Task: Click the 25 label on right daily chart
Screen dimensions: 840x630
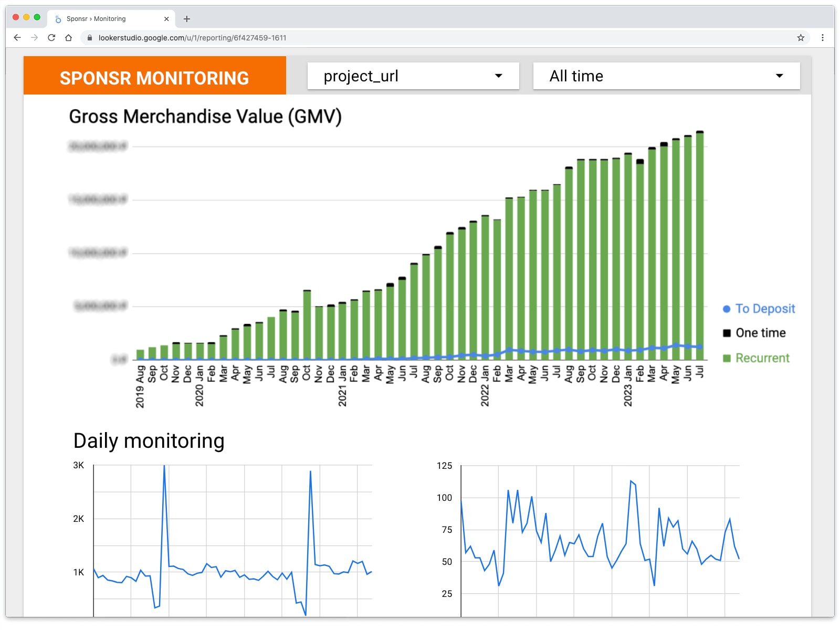Action: [x=447, y=594]
